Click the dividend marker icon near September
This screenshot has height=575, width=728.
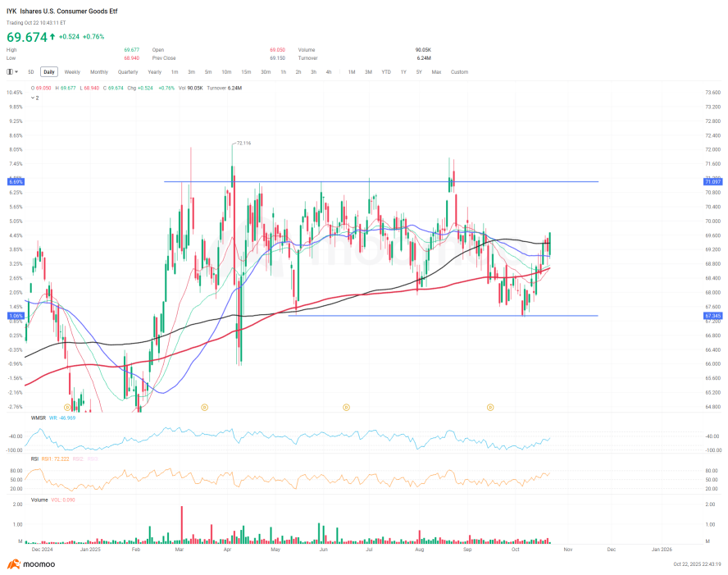[x=490, y=406]
